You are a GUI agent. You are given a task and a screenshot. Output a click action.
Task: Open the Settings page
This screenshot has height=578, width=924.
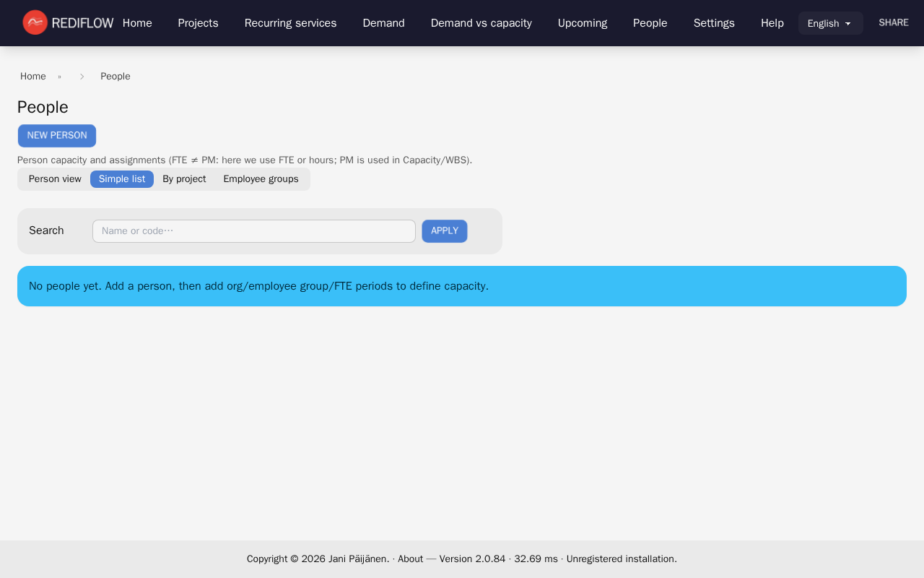714,23
